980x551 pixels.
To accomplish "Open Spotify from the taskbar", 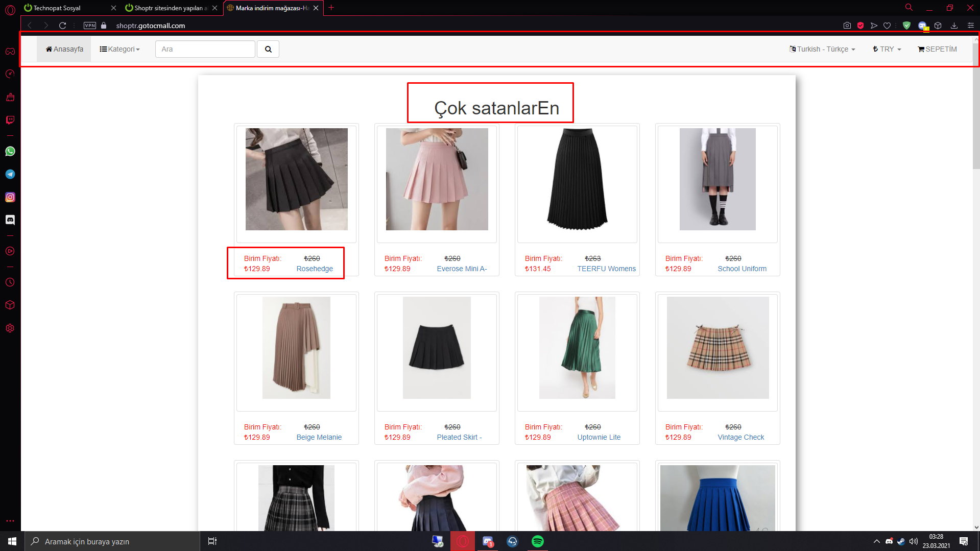I will coord(537,541).
